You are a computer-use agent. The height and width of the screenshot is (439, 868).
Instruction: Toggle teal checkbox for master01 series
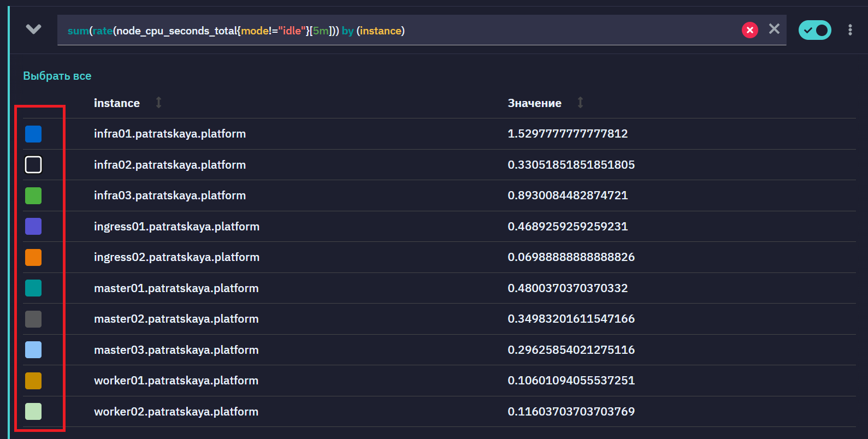(x=33, y=288)
